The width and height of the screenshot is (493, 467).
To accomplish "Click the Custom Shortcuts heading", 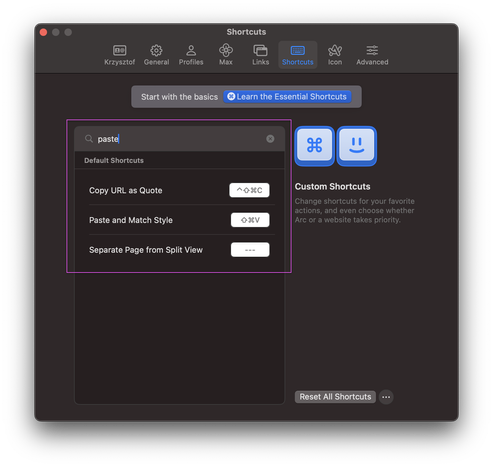I will click(x=332, y=186).
